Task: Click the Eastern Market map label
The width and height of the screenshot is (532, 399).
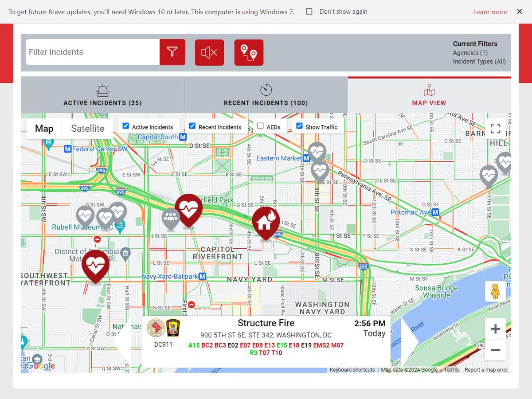Action: point(279,158)
